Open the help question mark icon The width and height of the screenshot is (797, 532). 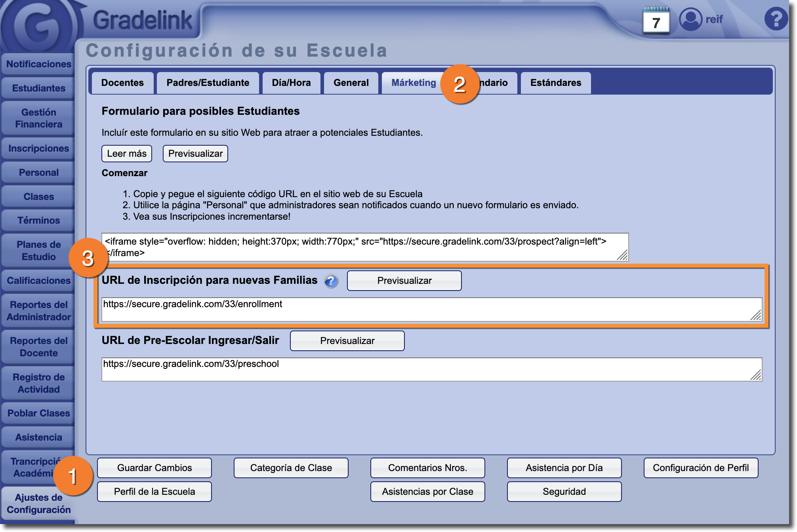click(x=776, y=19)
